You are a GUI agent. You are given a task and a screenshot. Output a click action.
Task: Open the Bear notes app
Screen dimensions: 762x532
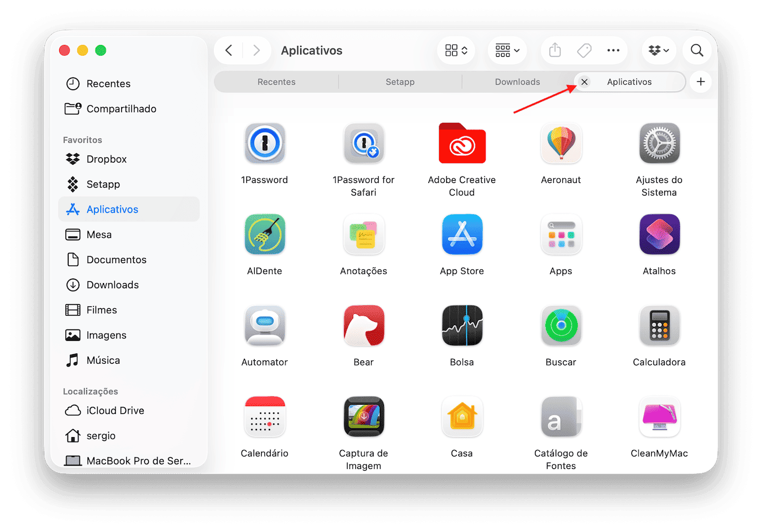pos(363,325)
